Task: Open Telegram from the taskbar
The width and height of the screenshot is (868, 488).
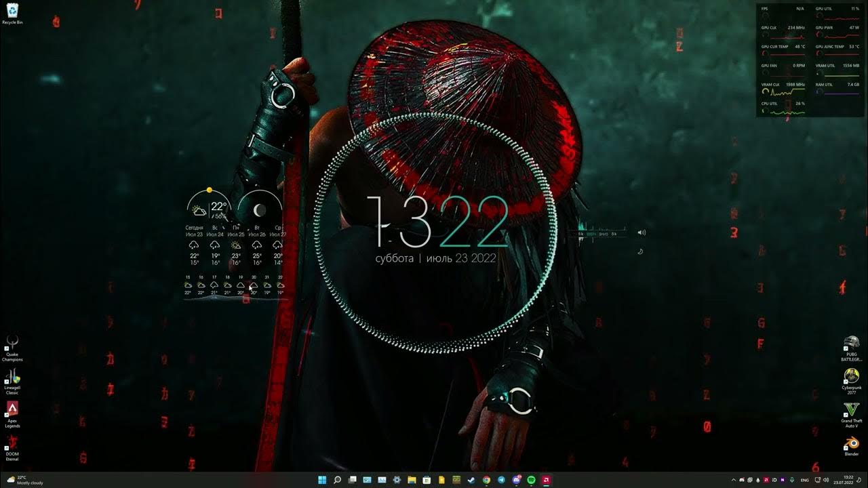Action: tap(501, 480)
